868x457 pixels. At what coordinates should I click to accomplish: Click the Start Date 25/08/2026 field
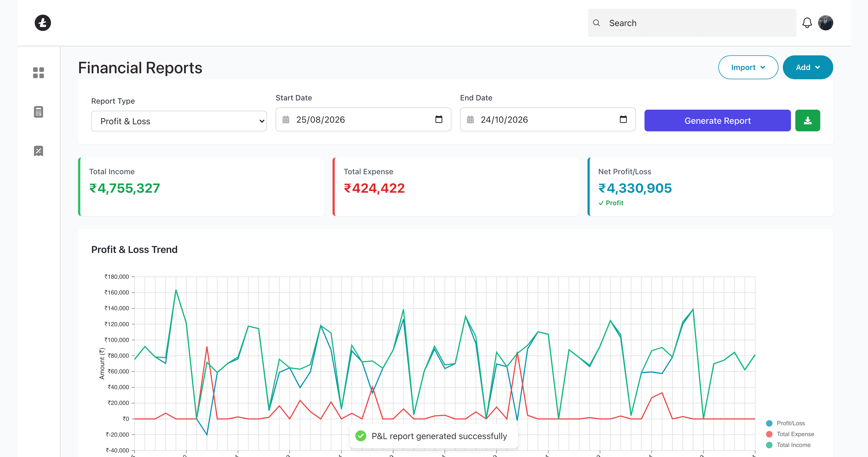point(363,119)
